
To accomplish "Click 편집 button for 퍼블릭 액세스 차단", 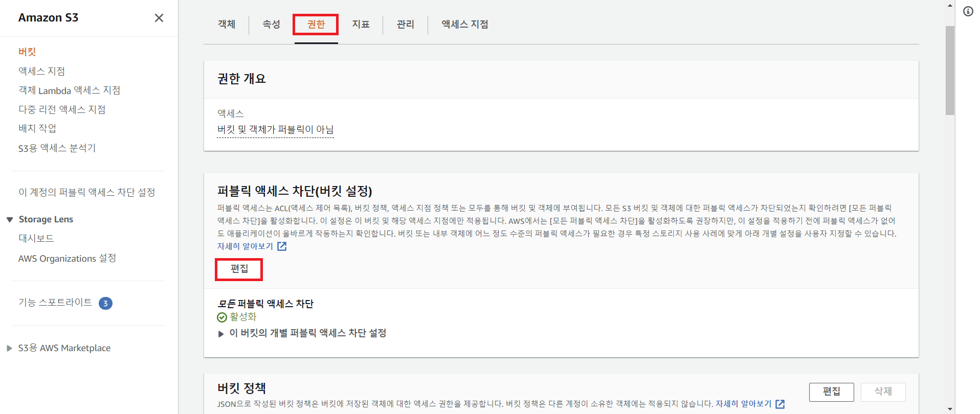I will coord(239,269).
